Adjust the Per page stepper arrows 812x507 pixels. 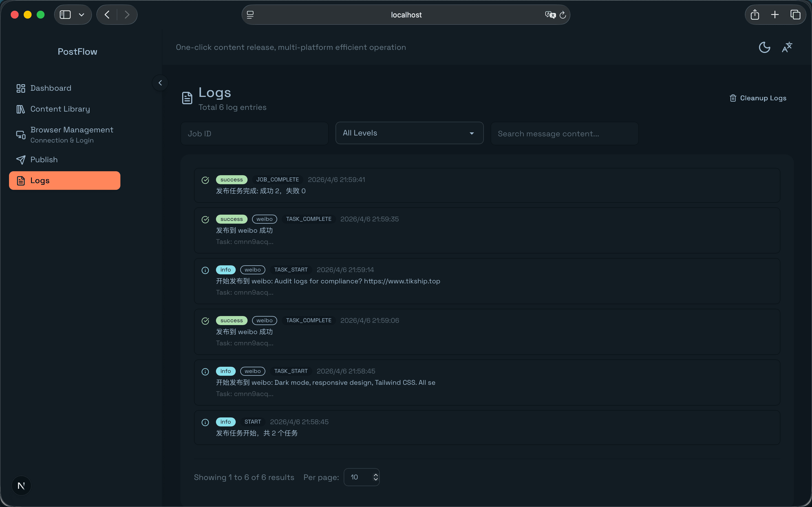tap(376, 477)
